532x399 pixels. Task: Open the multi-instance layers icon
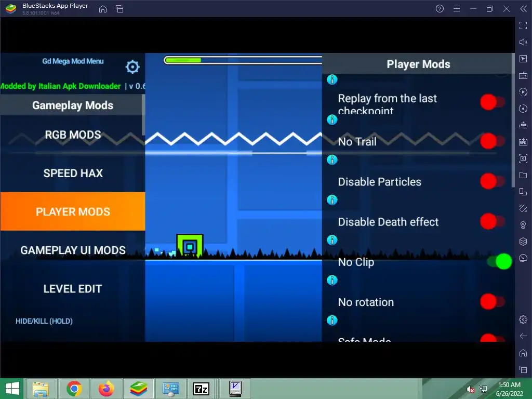(x=523, y=242)
